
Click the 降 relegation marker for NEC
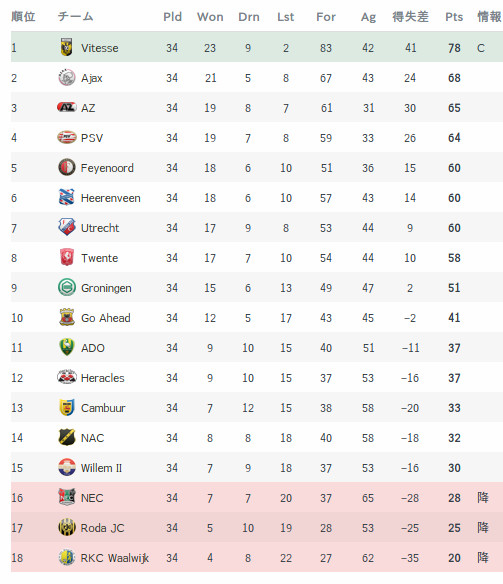tap(483, 498)
